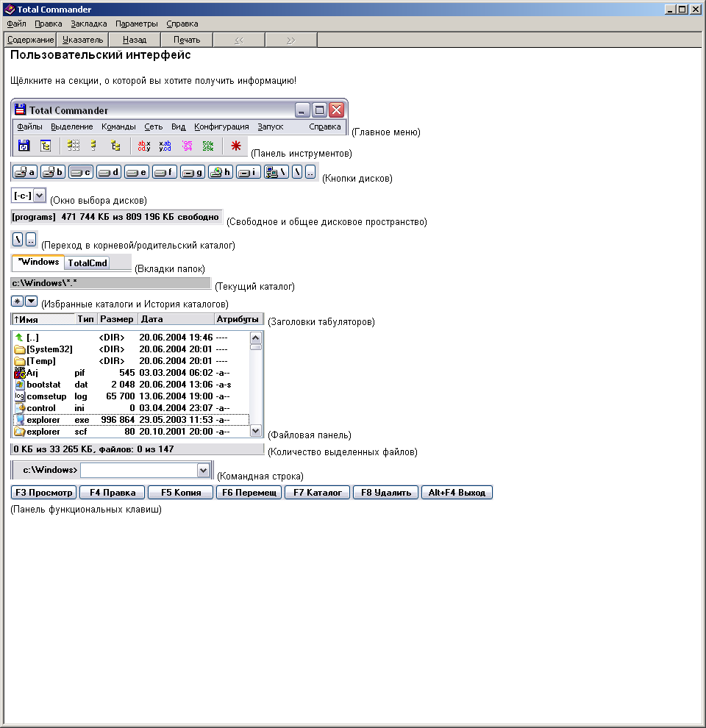Screen dimensions: 706x728
Task: Open the 'Сеть' menu
Action: pyautogui.click(x=153, y=126)
